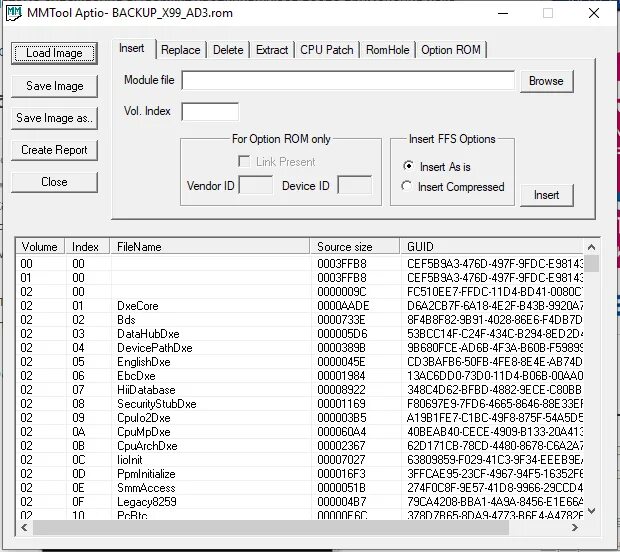Click source size 00007027
The image size is (620, 552).
[341, 460]
